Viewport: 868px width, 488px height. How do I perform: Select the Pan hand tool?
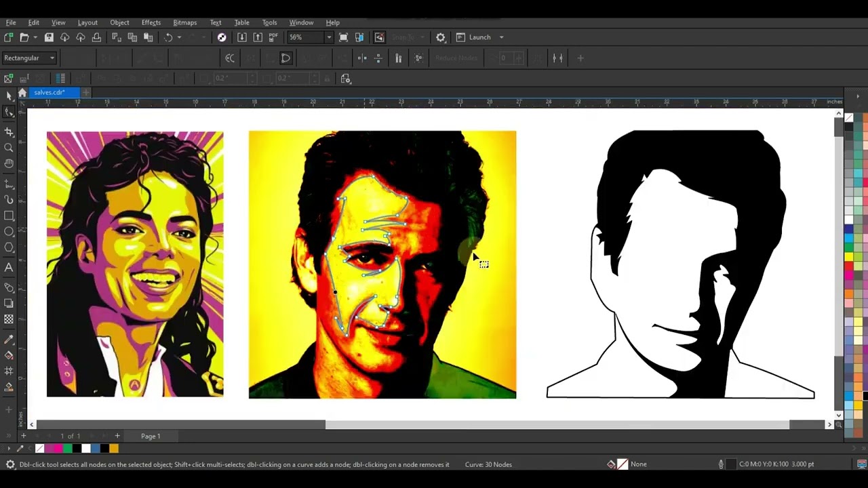point(9,163)
